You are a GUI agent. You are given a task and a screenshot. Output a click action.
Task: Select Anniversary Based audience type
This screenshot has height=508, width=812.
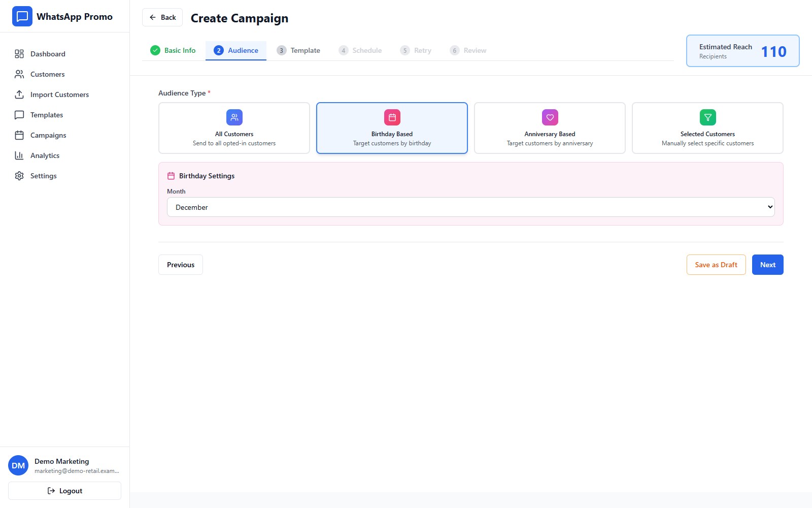pos(550,128)
